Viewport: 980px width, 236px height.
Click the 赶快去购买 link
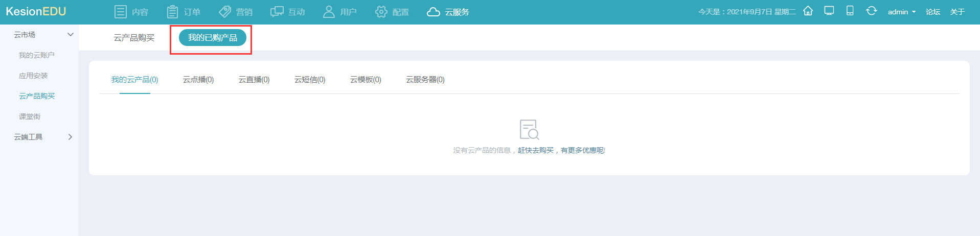(x=536, y=150)
